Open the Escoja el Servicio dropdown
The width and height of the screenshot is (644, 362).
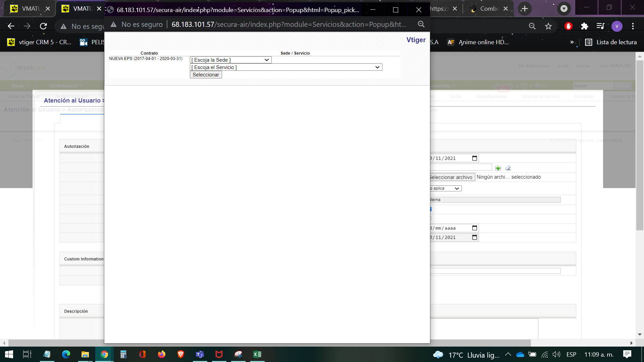286,67
